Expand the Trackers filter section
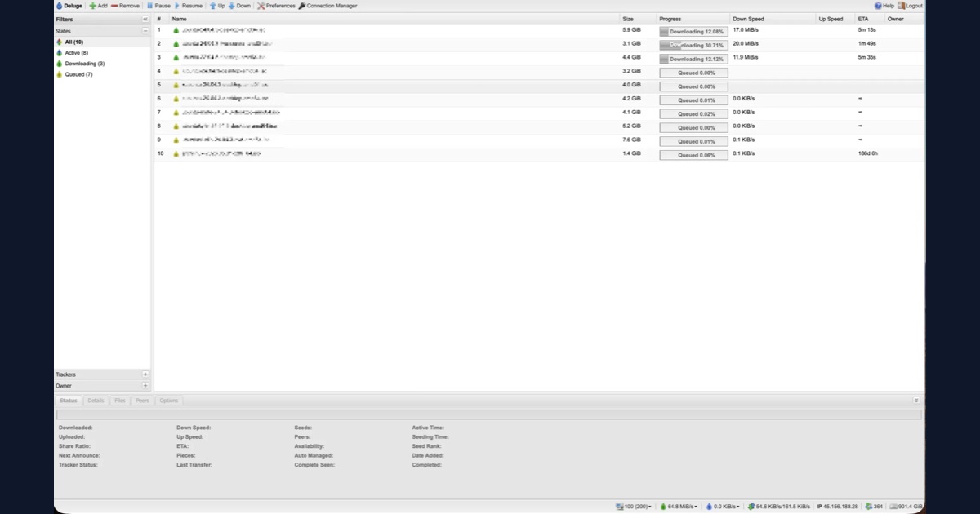 (145, 374)
